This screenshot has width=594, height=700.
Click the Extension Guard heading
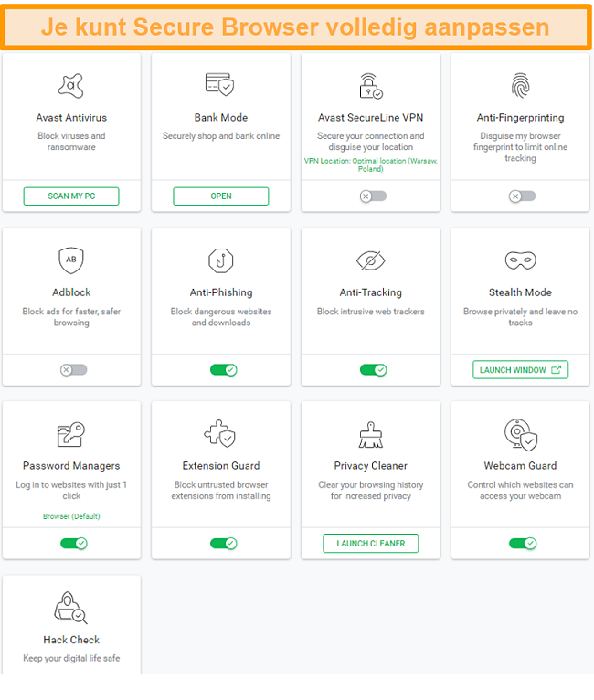(221, 466)
